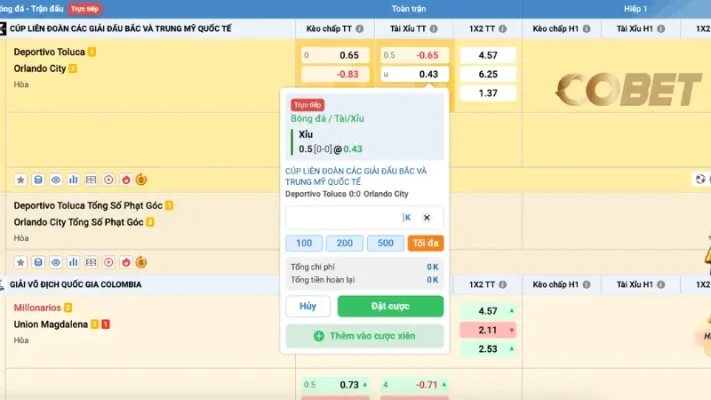
Task: Open scoreboard table icon above Colombia league header
Action: click(91, 262)
